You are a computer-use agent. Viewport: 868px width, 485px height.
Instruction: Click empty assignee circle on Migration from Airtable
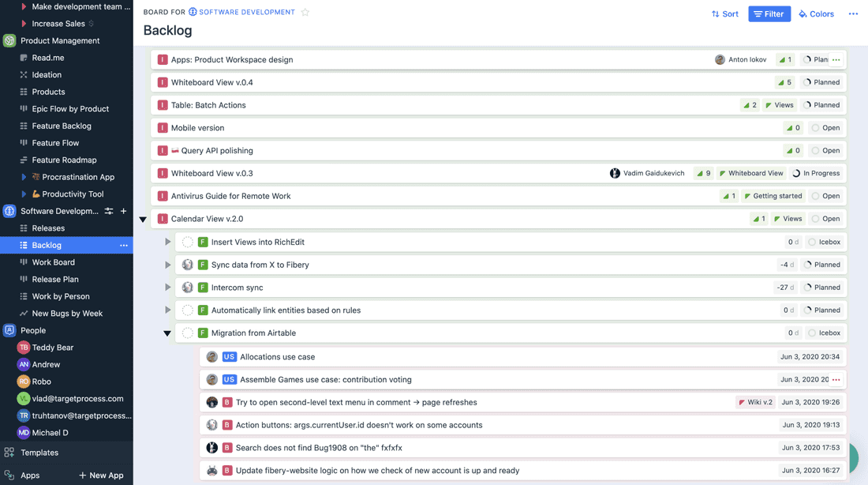pos(188,333)
